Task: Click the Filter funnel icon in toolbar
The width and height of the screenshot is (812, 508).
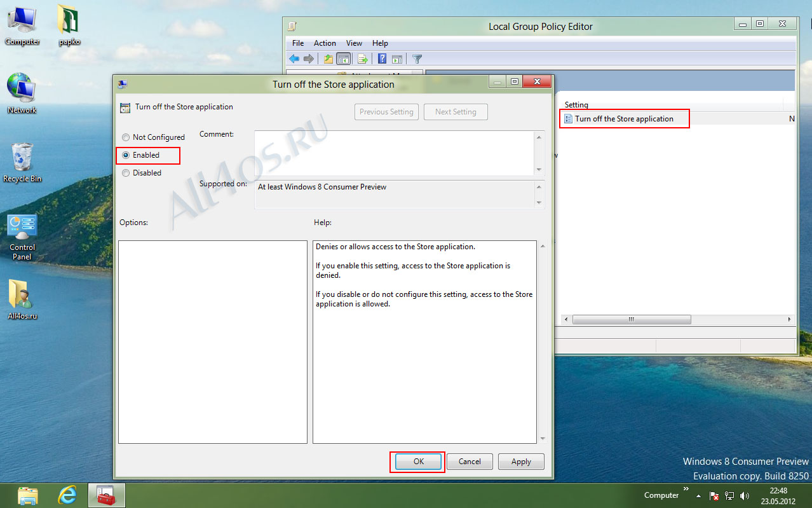Action: (x=417, y=59)
